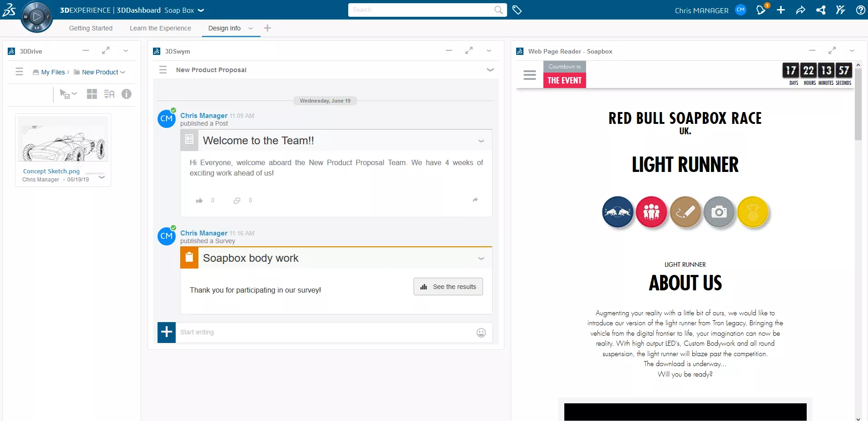The height and width of the screenshot is (421, 868).
Task: Open the Learn the Experience tab
Action: (160, 28)
